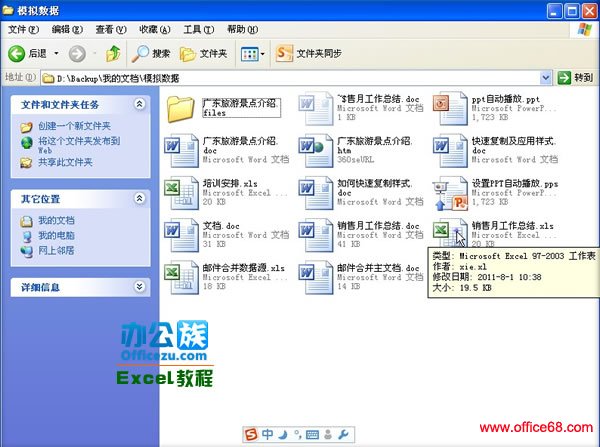The image size is (600, 447).
Task: Click the folder icon in address bar
Action: pos(48,78)
